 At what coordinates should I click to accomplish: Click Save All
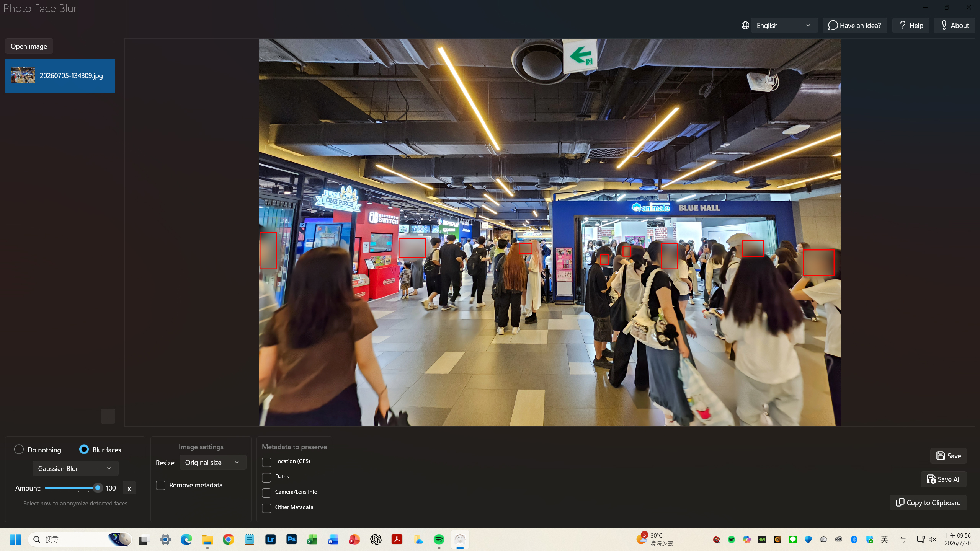click(x=943, y=479)
